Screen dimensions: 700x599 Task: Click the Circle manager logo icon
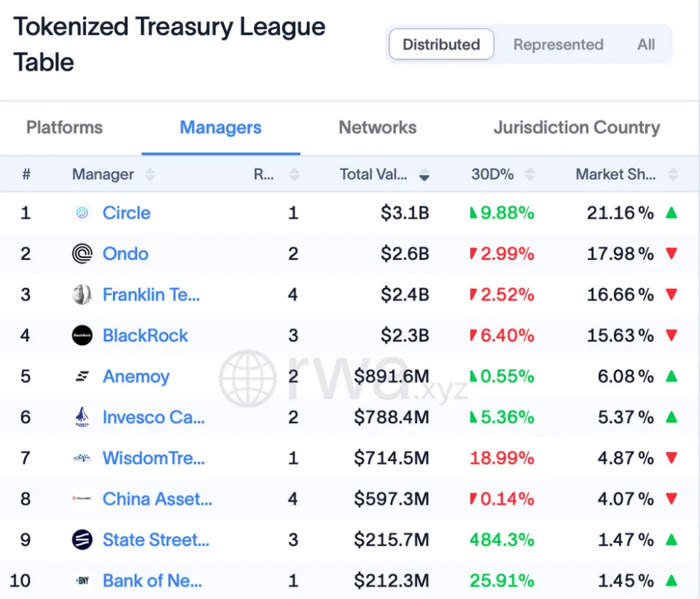point(82,213)
